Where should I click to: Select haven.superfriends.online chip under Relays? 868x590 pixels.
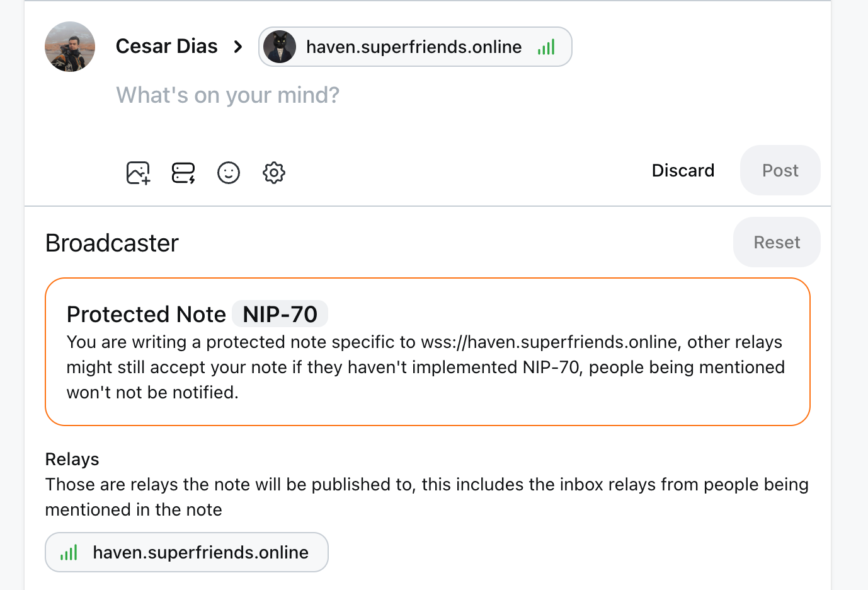click(187, 552)
